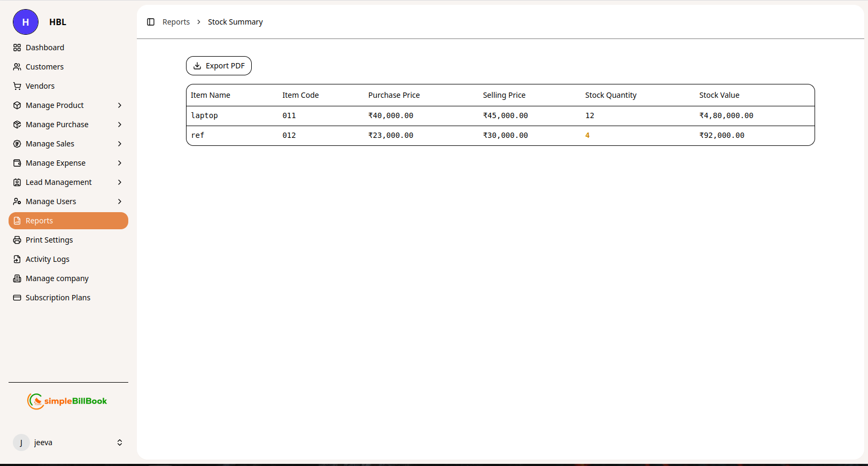Go to Reports breadcrumb link
Image resolution: width=868 pixels, height=466 pixels.
176,22
